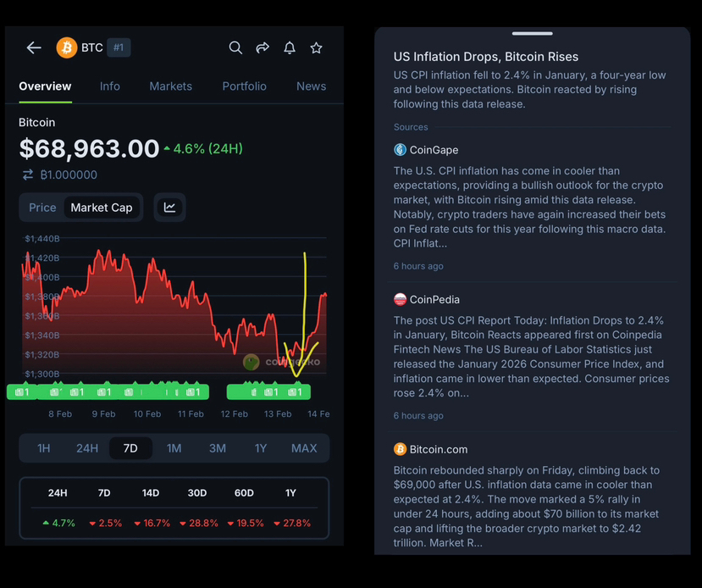Open the Info tab
This screenshot has width=702, height=588.
pyautogui.click(x=110, y=86)
